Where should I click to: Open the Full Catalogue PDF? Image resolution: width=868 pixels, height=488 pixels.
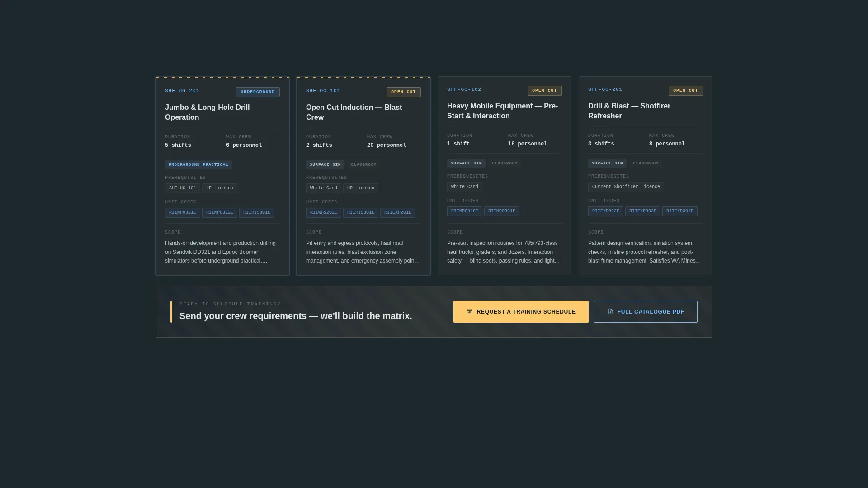coord(646,312)
